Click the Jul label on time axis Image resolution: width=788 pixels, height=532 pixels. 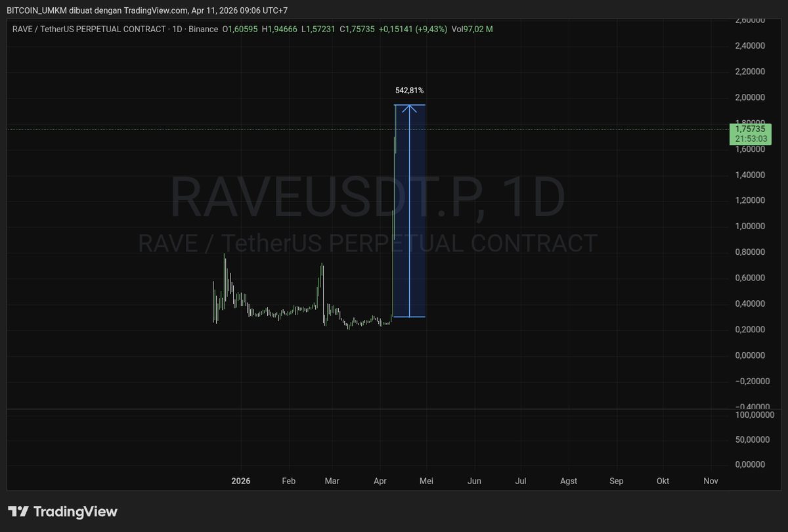tap(521, 481)
